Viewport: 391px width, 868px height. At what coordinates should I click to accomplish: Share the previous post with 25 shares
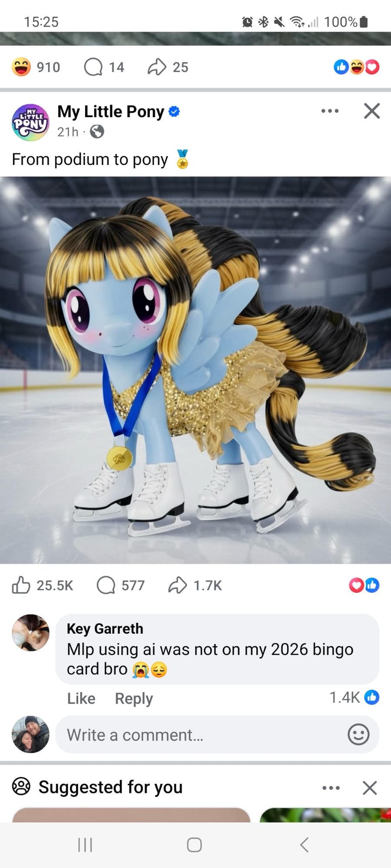(168, 67)
